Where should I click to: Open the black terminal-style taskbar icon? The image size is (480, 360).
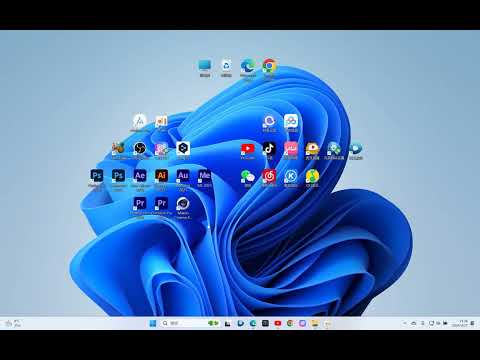[265, 323]
